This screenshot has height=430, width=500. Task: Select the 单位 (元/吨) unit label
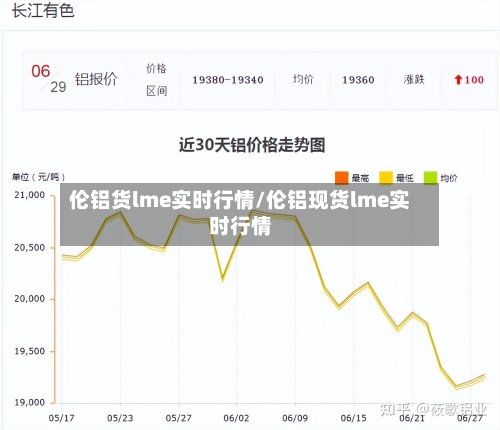click(x=38, y=177)
